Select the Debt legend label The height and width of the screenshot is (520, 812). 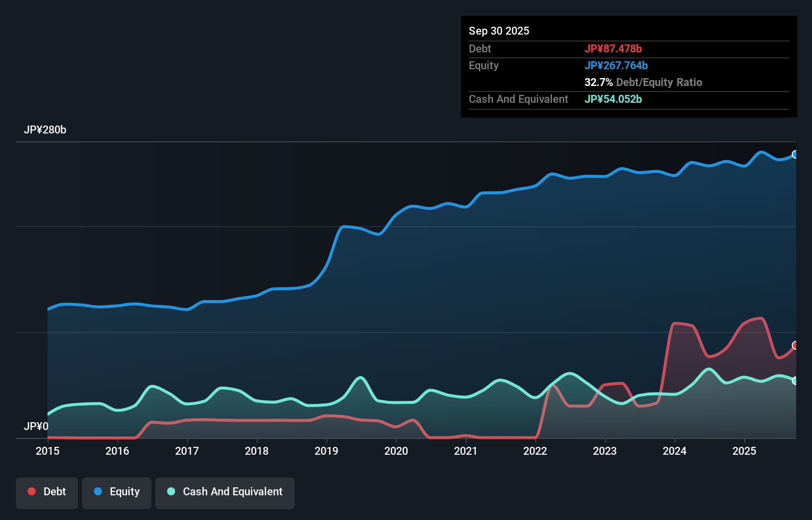pyautogui.click(x=54, y=491)
